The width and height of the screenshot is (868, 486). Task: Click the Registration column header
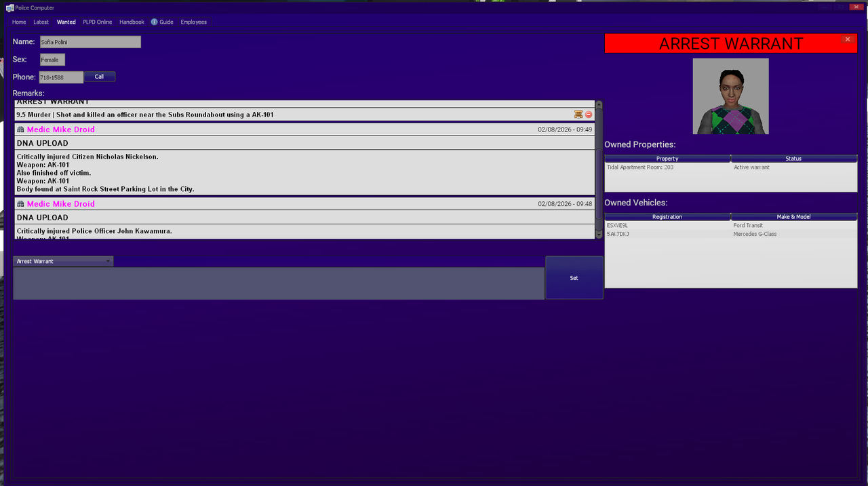667,217
